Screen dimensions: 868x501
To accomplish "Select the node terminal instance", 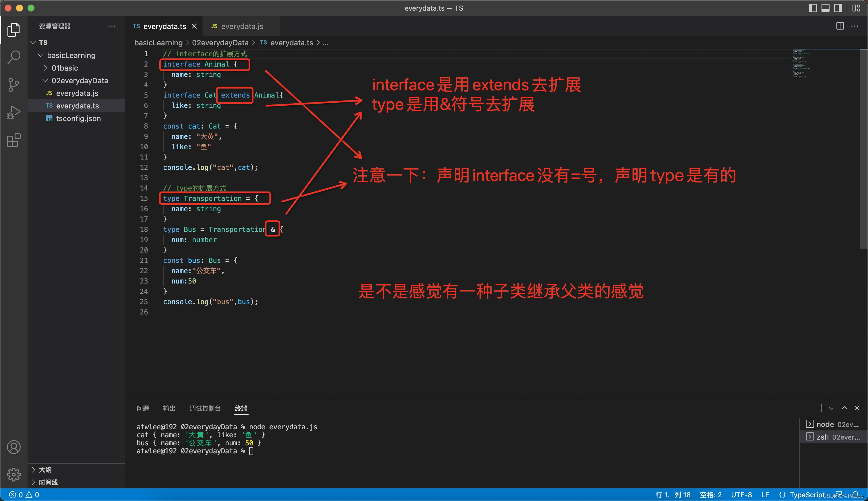I will click(833, 424).
